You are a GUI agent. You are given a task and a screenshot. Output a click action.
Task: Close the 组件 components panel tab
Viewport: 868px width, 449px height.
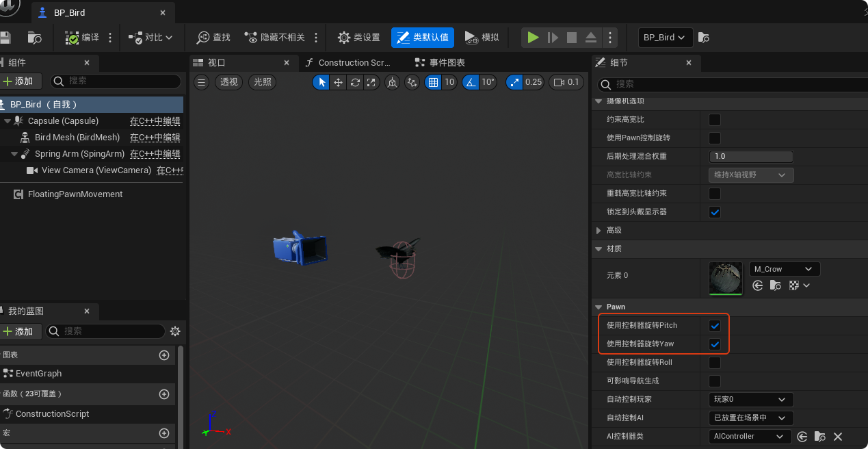point(87,62)
